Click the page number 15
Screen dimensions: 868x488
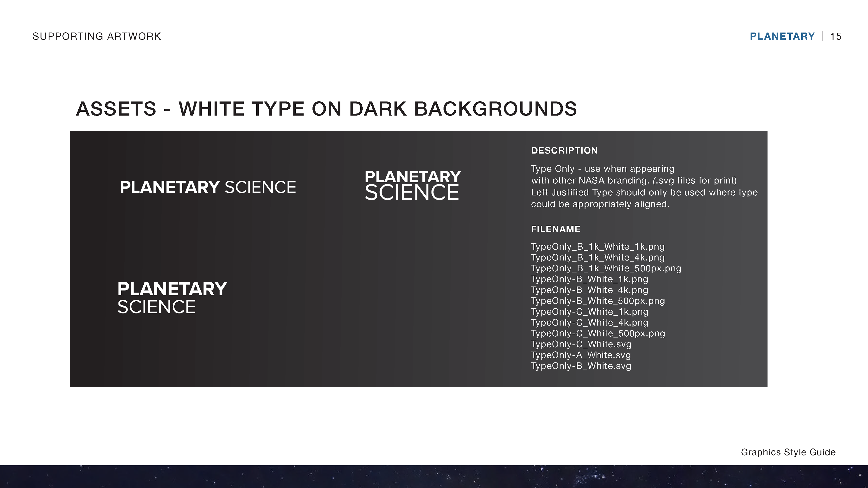(836, 36)
